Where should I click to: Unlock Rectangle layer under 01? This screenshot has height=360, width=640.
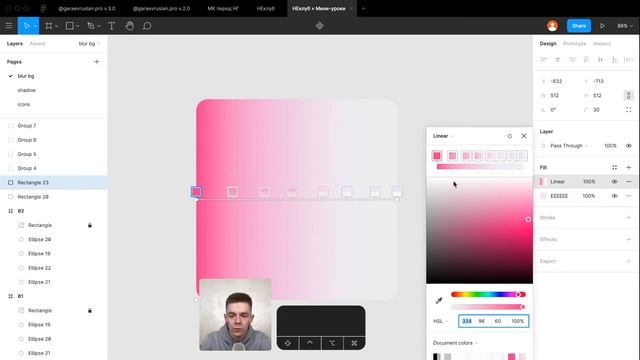(90, 311)
